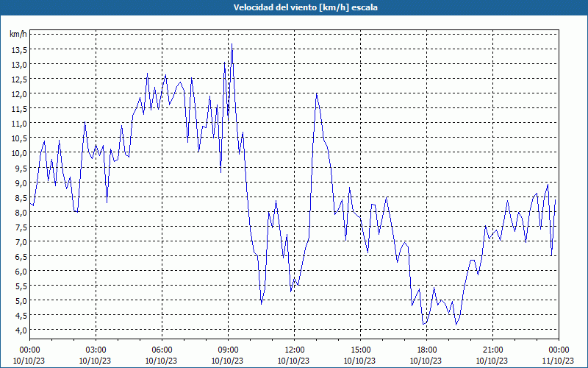This screenshot has width=588, height=368.
Task: Click the '00:00' time label dated 10/10/23
Action: [29, 350]
